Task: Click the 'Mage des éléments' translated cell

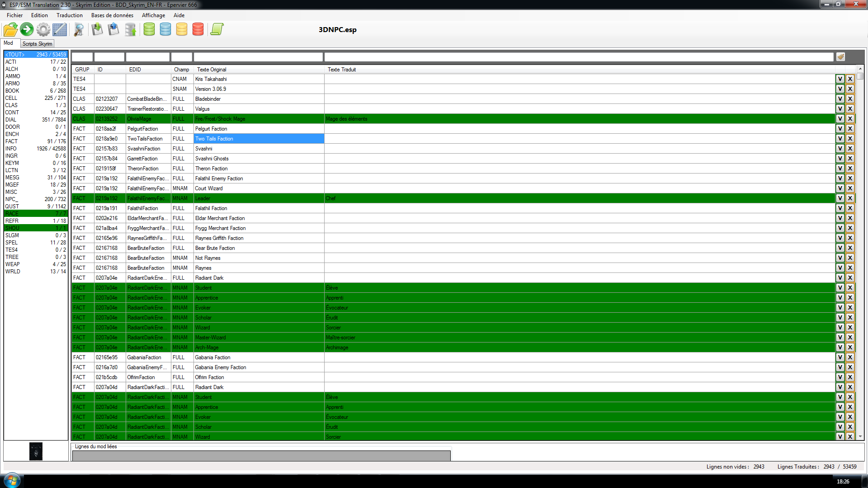Action: (x=580, y=119)
